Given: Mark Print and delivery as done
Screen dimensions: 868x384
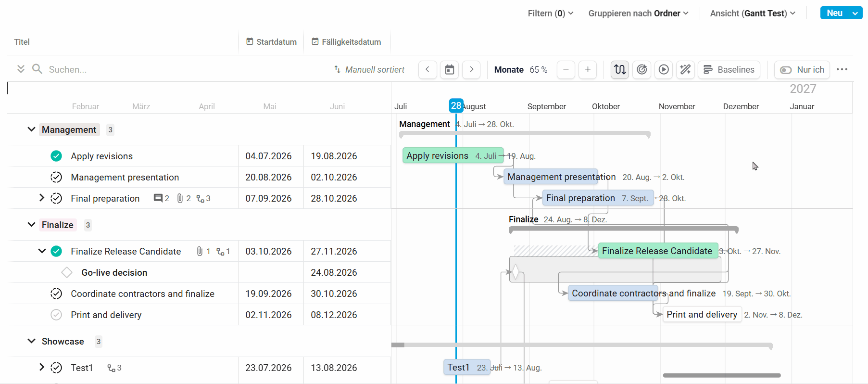Looking at the screenshot, I should coord(56,315).
